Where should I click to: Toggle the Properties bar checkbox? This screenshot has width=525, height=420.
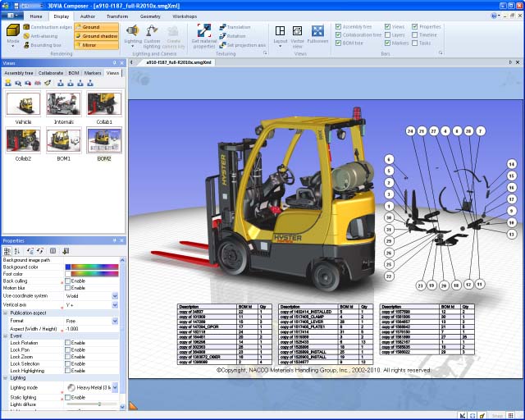[414, 26]
